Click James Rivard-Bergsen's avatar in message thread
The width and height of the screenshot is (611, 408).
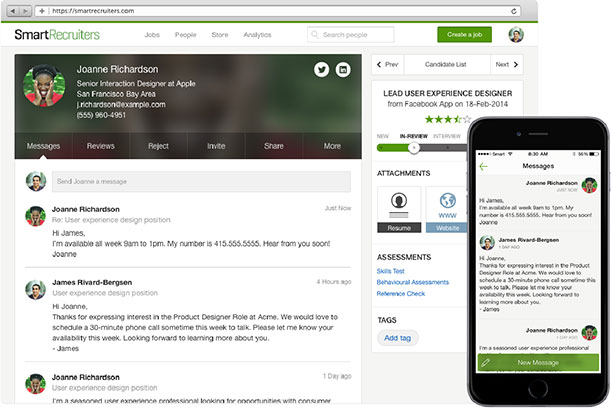(35, 290)
